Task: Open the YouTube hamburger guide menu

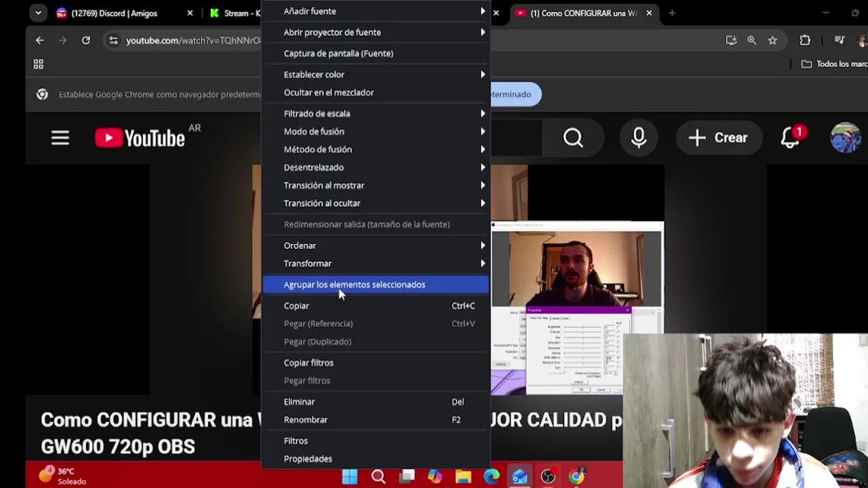Action: pos(60,138)
